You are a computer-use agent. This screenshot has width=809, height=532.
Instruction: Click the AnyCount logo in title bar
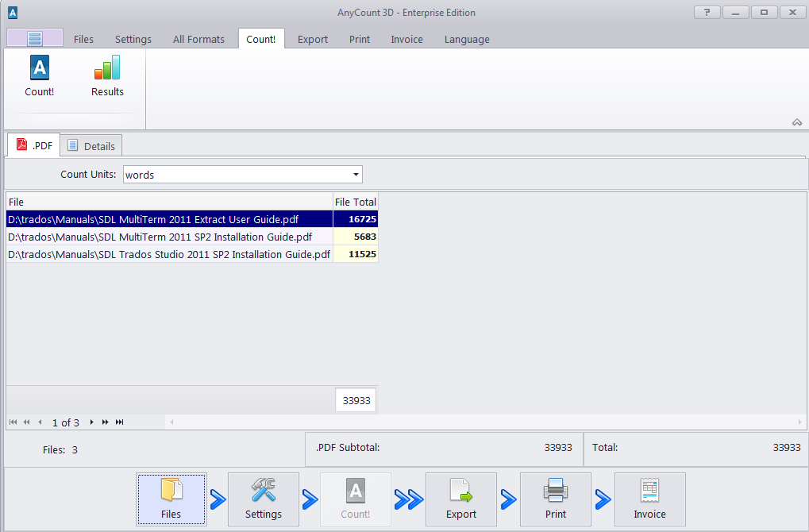tap(13, 13)
